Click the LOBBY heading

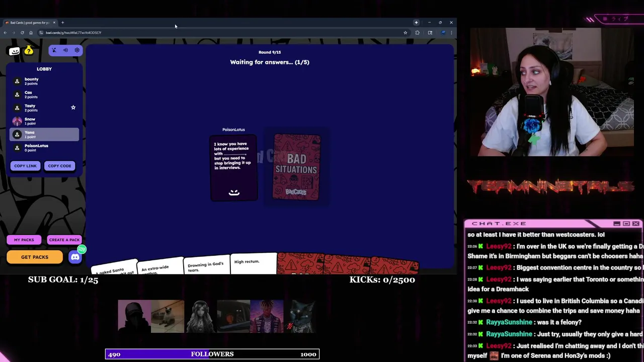click(44, 69)
